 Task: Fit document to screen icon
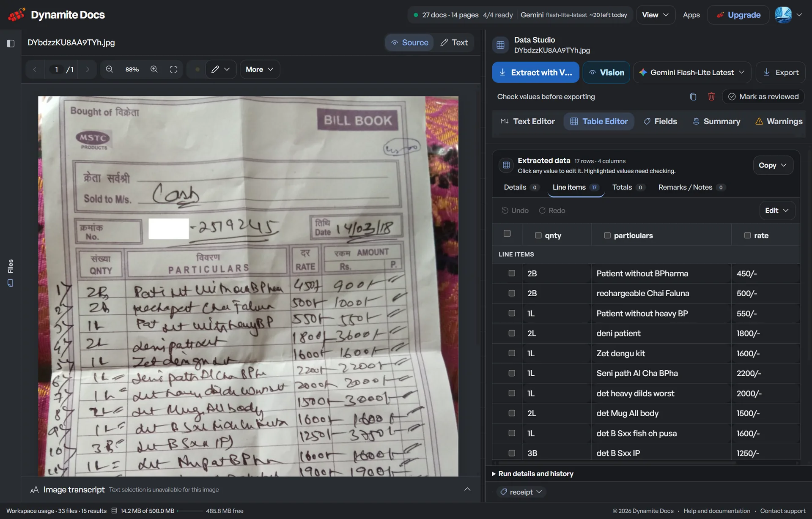click(173, 69)
